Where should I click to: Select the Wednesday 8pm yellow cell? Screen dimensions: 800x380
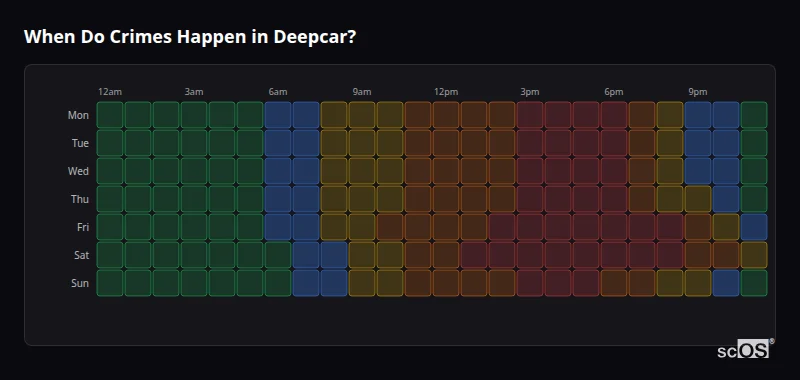pos(670,171)
